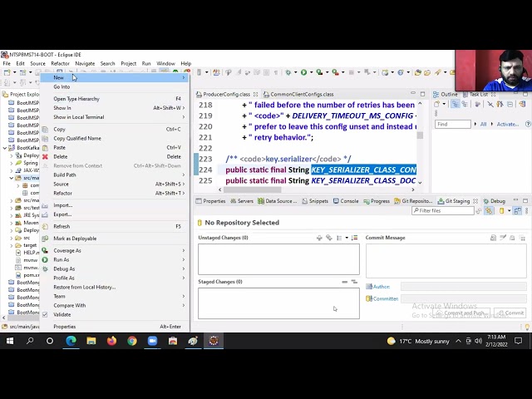Open the Window menu in menu bar
Image resolution: width=532 pixels, height=399 pixels.
pyautogui.click(x=165, y=63)
